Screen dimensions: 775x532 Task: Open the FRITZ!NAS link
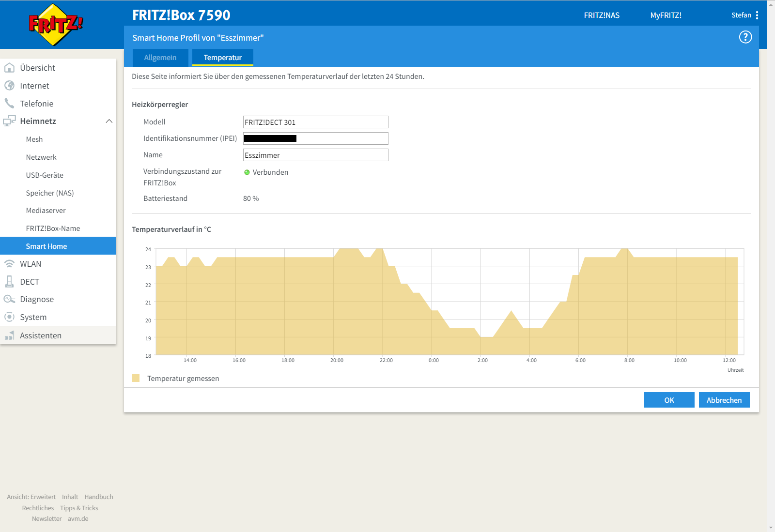602,15
